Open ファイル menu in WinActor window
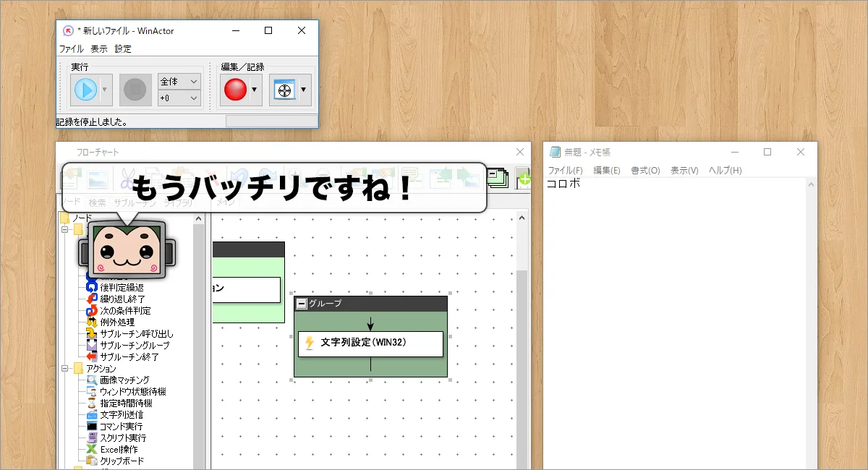The height and width of the screenshot is (470, 868). click(x=71, y=49)
